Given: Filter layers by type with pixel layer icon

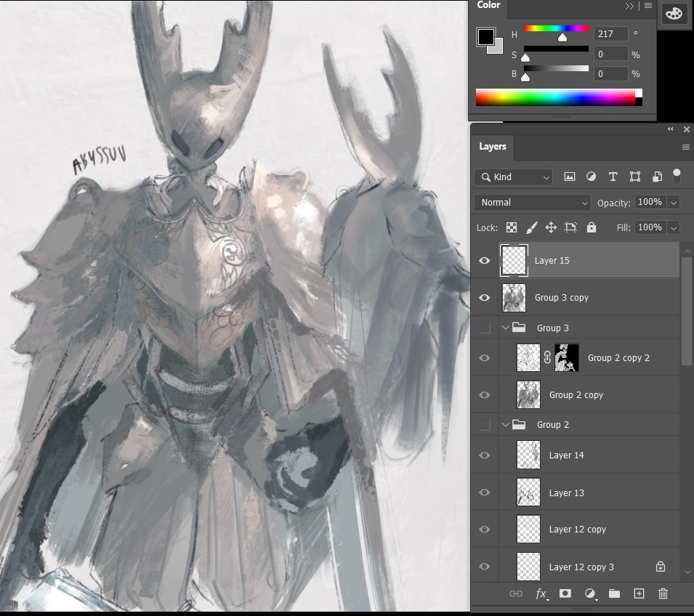Looking at the screenshot, I should coord(570,176).
